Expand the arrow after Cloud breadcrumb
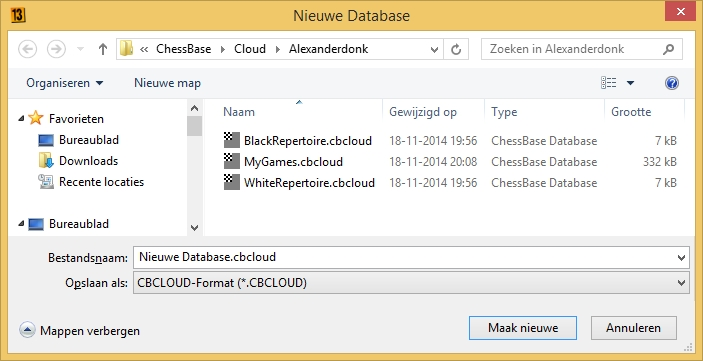 pos(278,49)
